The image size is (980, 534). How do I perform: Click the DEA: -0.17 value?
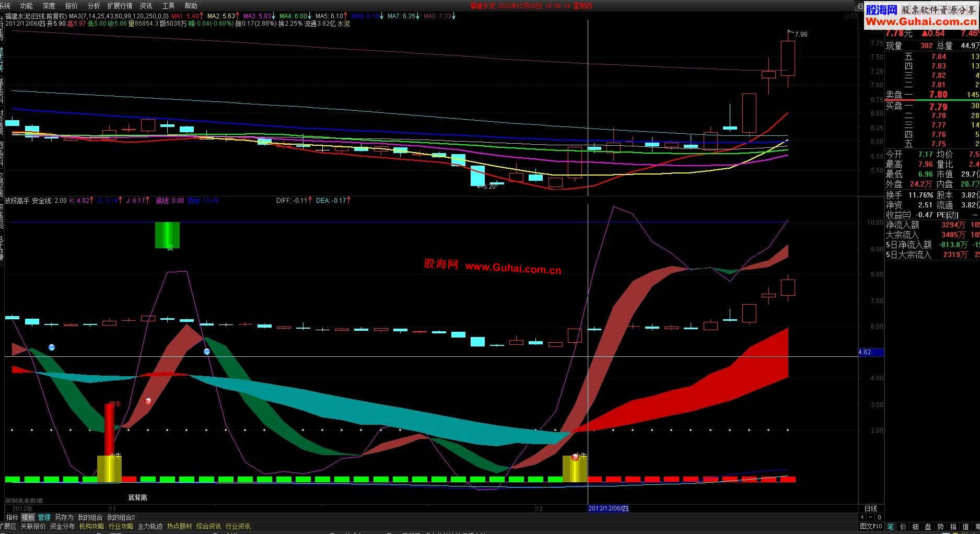[x=333, y=201]
